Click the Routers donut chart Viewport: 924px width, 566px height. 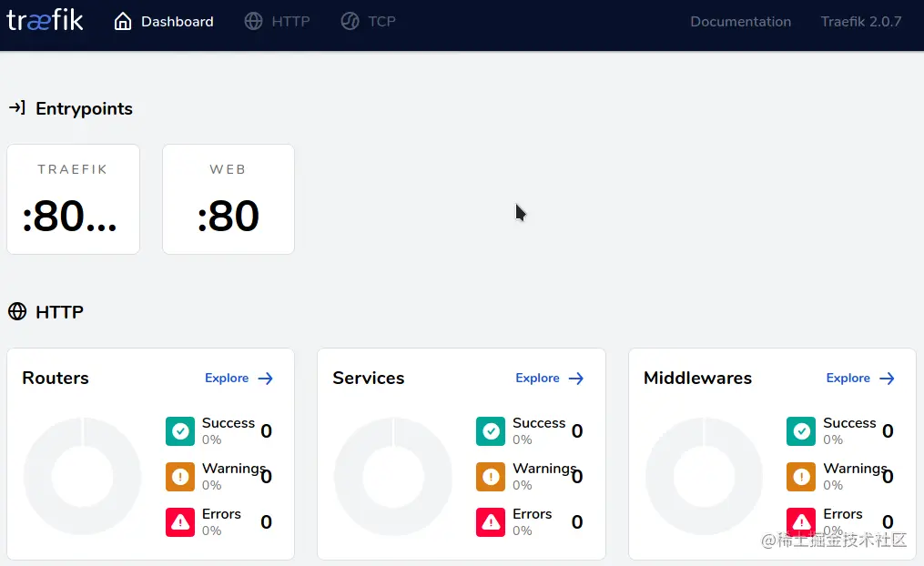click(83, 476)
